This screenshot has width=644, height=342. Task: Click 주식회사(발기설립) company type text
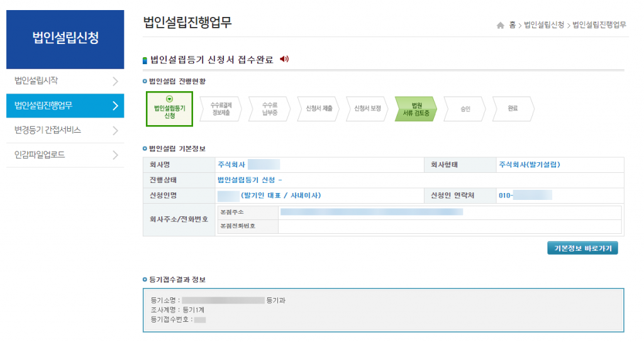pos(530,165)
